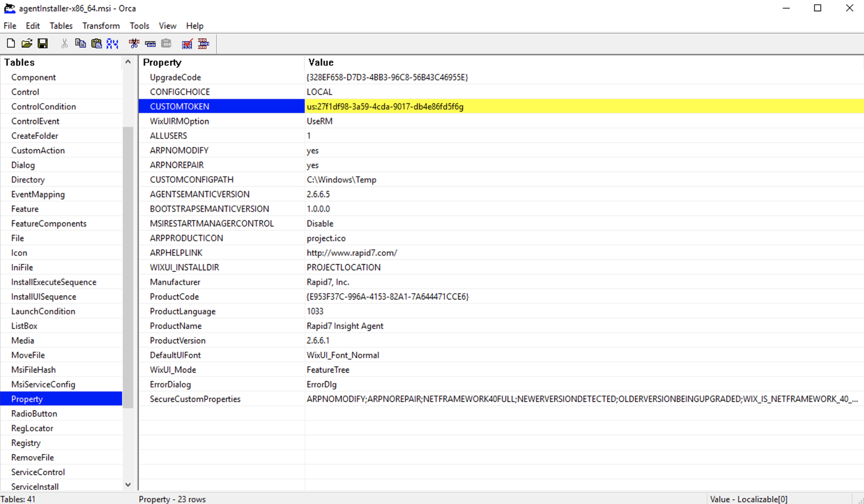This screenshot has width=864, height=504.
Task: Click the Save floppy disk icon
Action: click(x=43, y=44)
